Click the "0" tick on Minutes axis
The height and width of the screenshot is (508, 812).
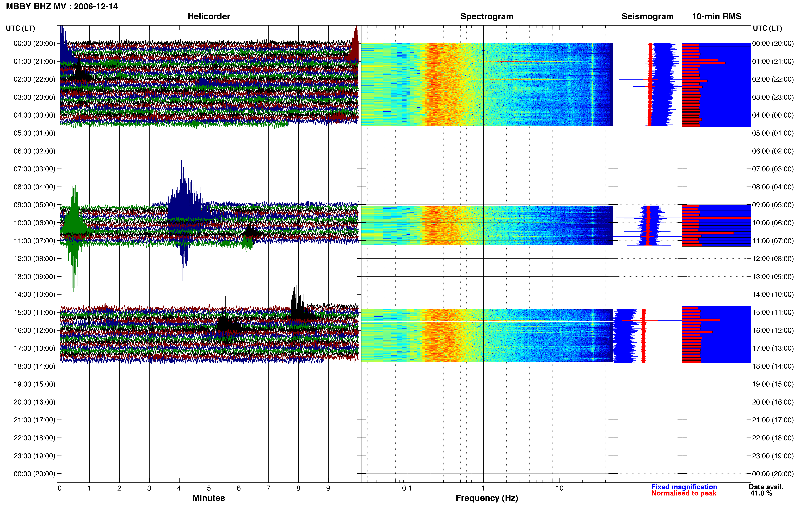59,488
